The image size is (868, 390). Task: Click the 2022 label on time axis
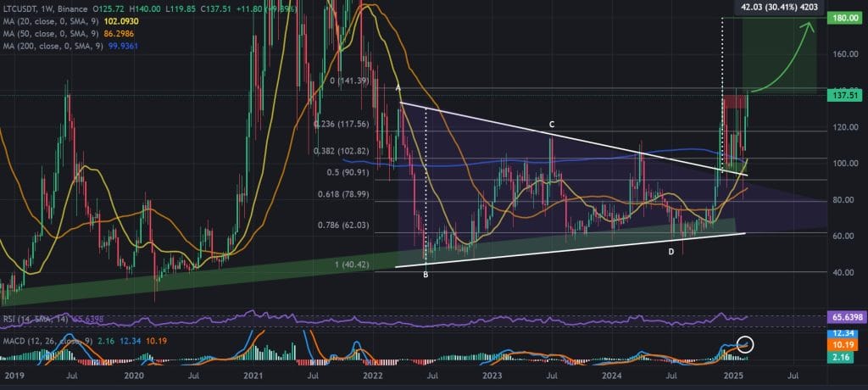[372, 374]
